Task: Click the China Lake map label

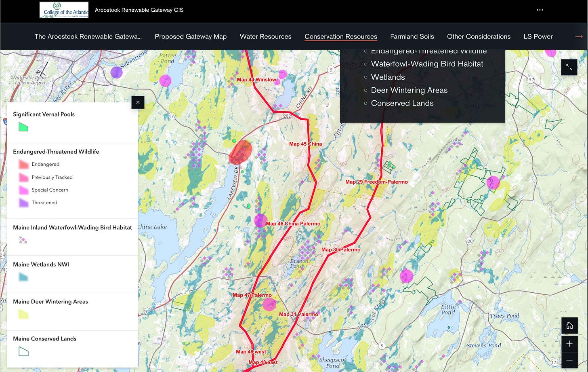Action: [152, 227]
